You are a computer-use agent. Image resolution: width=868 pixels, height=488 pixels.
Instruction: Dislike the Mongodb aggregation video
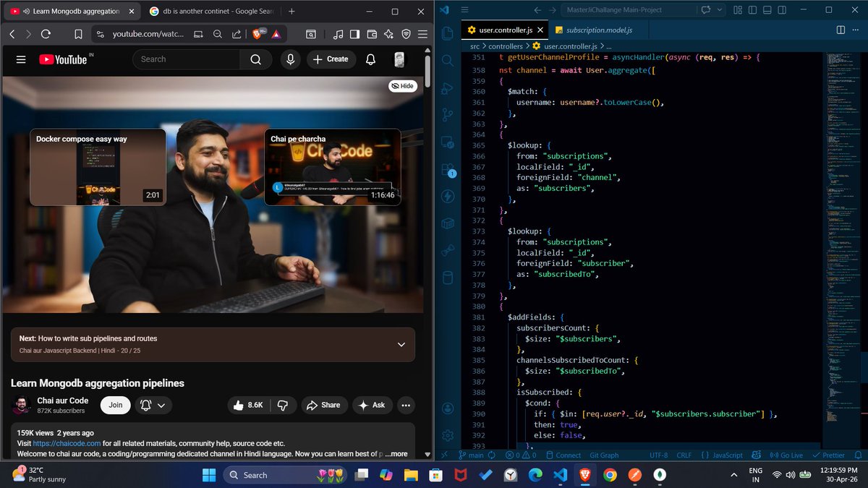pyautogui.click(x=283, y=405)
